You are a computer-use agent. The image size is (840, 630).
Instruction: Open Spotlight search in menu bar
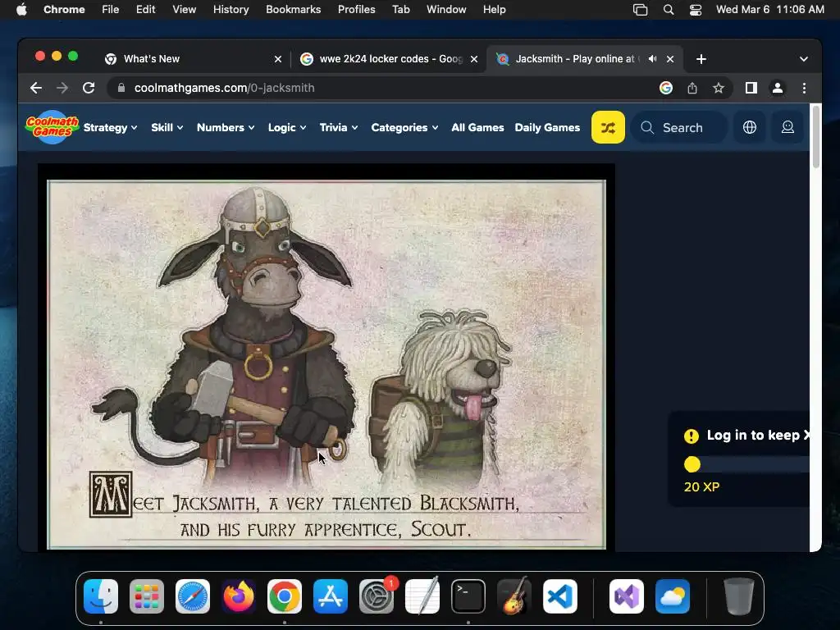click(x=668, y=10)
